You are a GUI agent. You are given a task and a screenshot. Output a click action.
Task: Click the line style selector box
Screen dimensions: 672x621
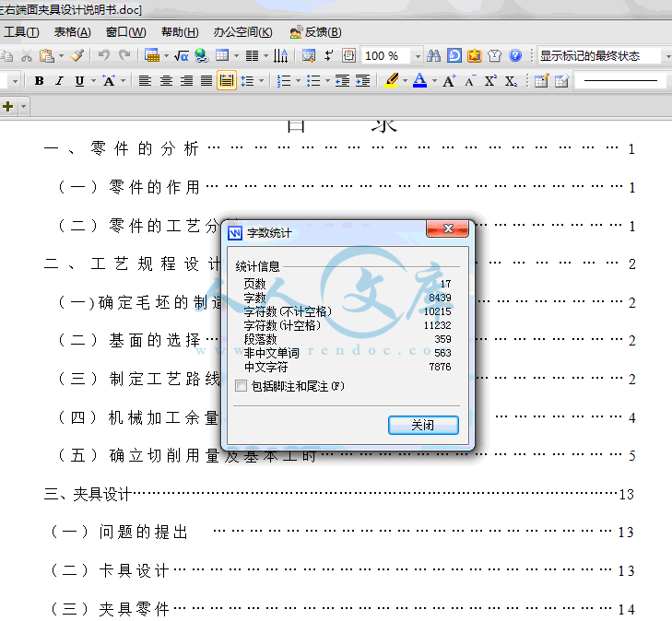[620, 80]
